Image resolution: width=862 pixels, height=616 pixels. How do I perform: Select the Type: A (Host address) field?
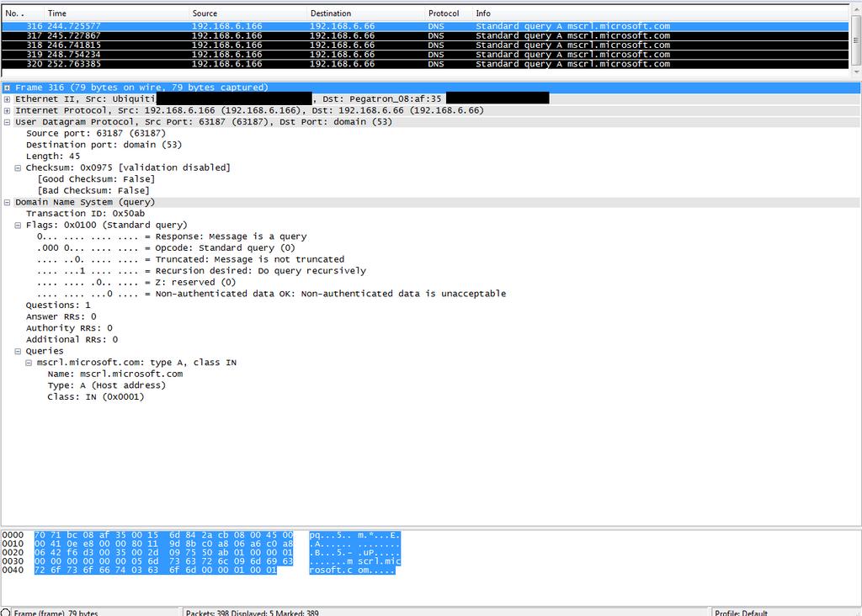(107, 385)
